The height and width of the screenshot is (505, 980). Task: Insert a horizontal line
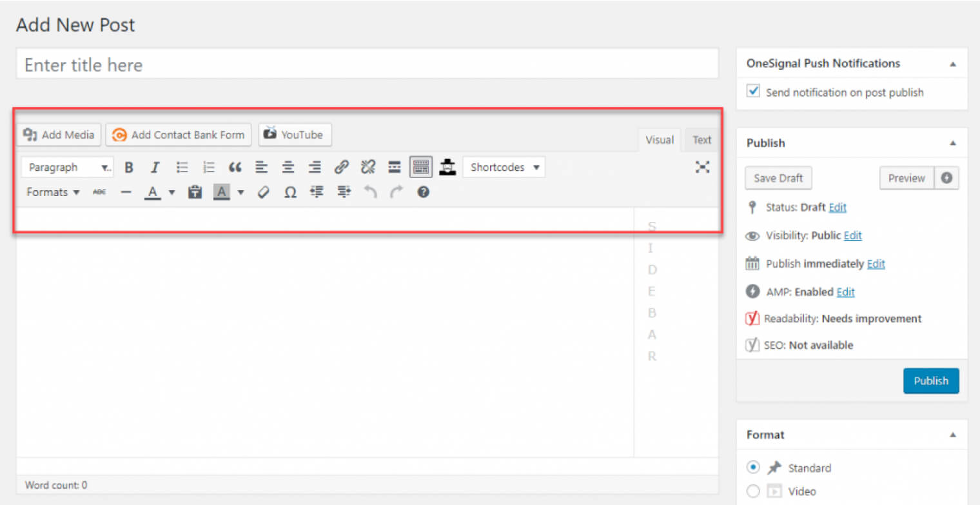coord(126,192)
